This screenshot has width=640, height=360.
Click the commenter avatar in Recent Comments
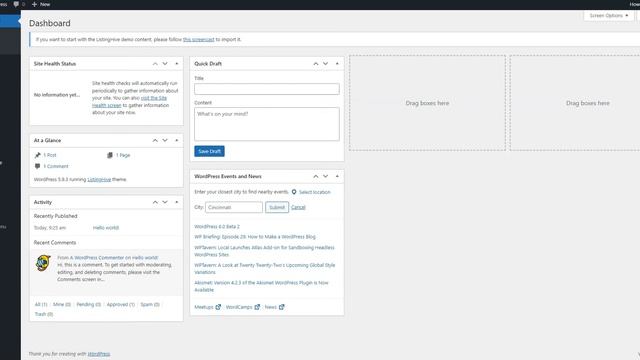[x=43, y=263]
